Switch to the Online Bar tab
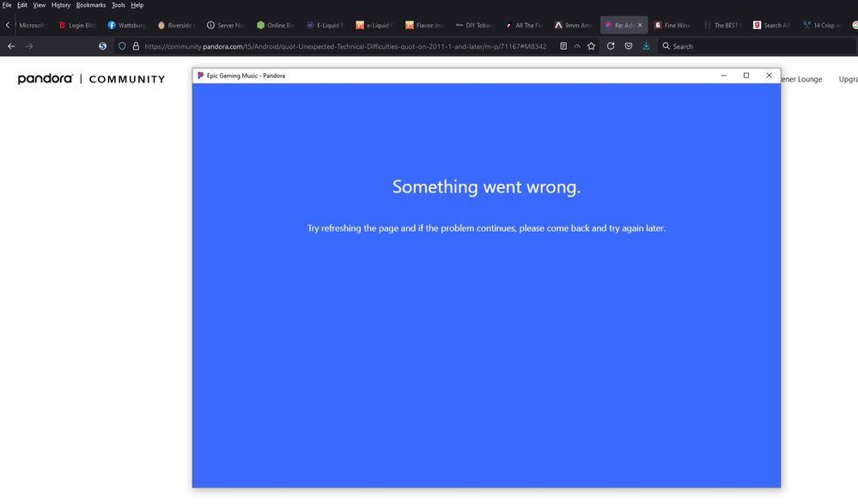Screen dimensions: 858x504 pos(275,25)
